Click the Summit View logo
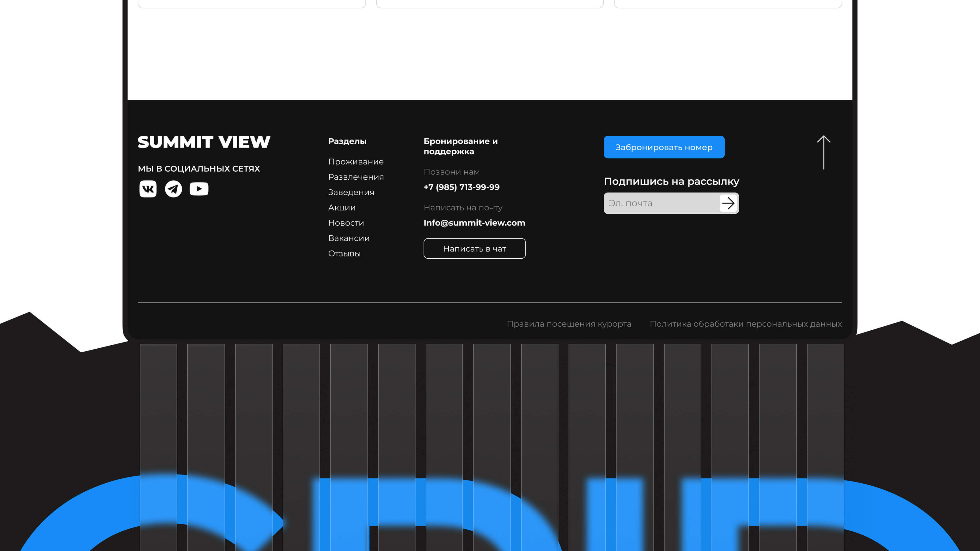The image size is (980, 551). [204, 142]
